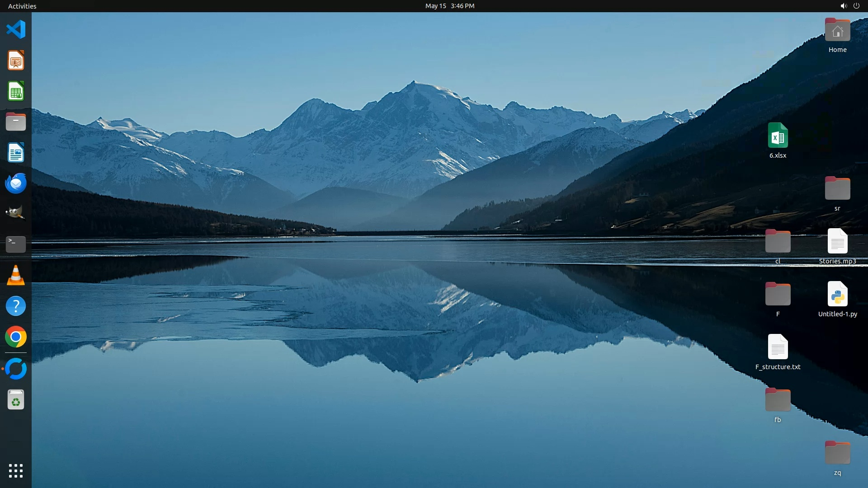This screenshot has height=488, width=868.
Task: Open the Files manager icon
Action: pyautogui.click(x=16, y=122)
